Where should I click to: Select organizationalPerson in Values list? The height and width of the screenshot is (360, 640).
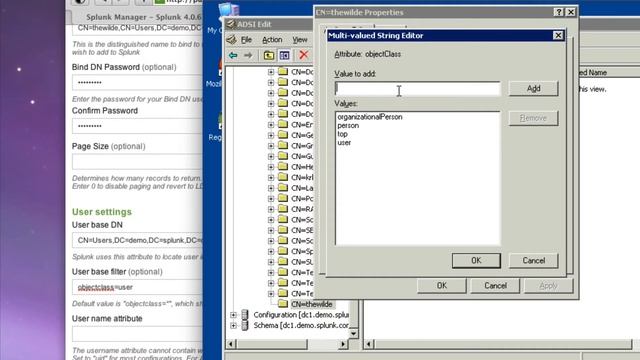[370, 117]
